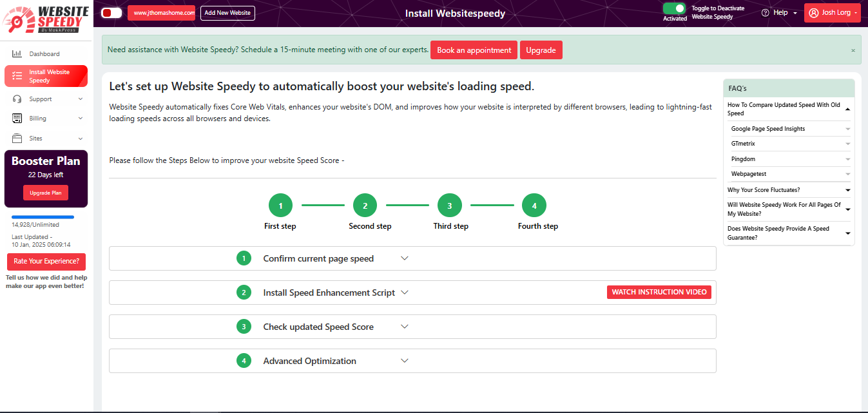Image resolution: width=868 pixels, height=413 pixels.
Task: Open Install Website Speedy sidebar menu item
Action: pos(46,76)
